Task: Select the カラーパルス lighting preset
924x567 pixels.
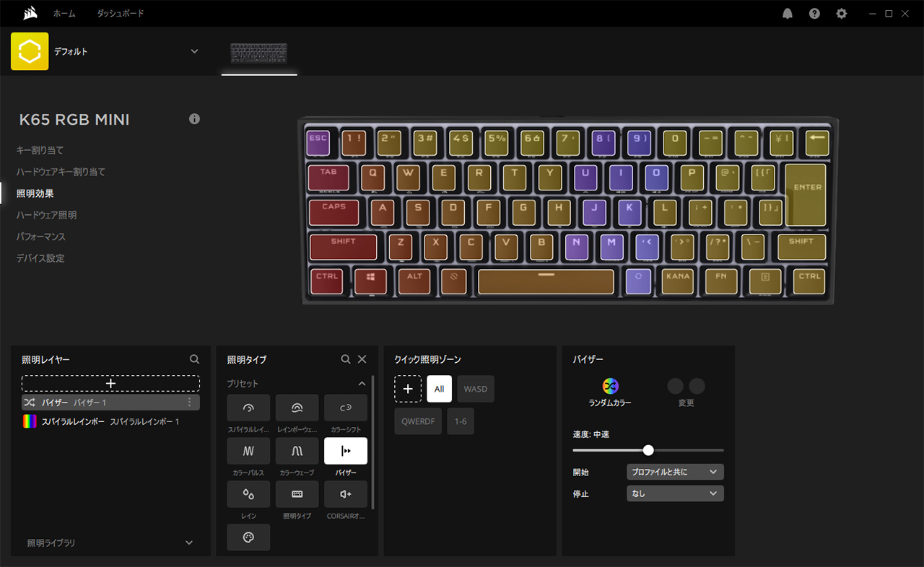Action: tap(248, 451)
